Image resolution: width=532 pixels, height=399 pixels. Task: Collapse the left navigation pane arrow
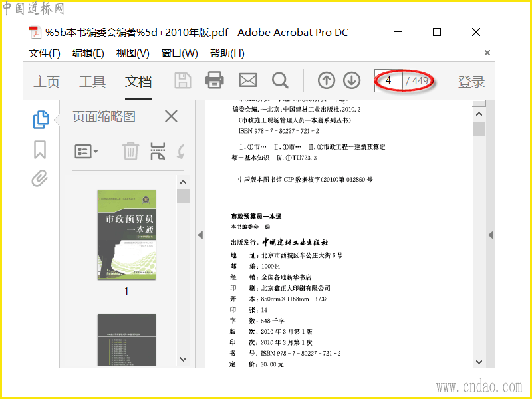tap(200, 235)
